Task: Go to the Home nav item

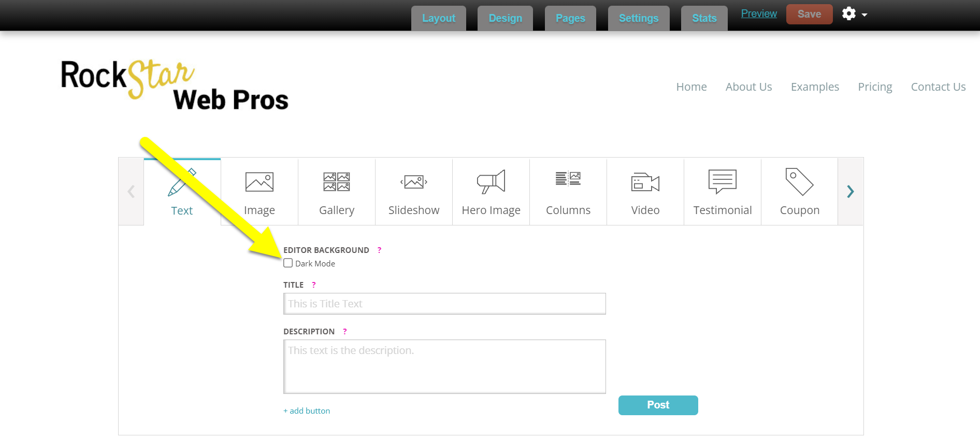Action: pos(691,87)
